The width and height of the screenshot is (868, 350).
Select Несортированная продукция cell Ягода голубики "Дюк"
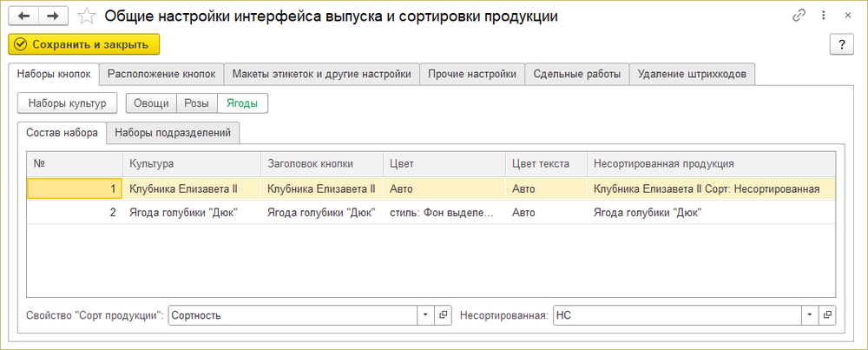pyautogui.click(x=711, y=212)
